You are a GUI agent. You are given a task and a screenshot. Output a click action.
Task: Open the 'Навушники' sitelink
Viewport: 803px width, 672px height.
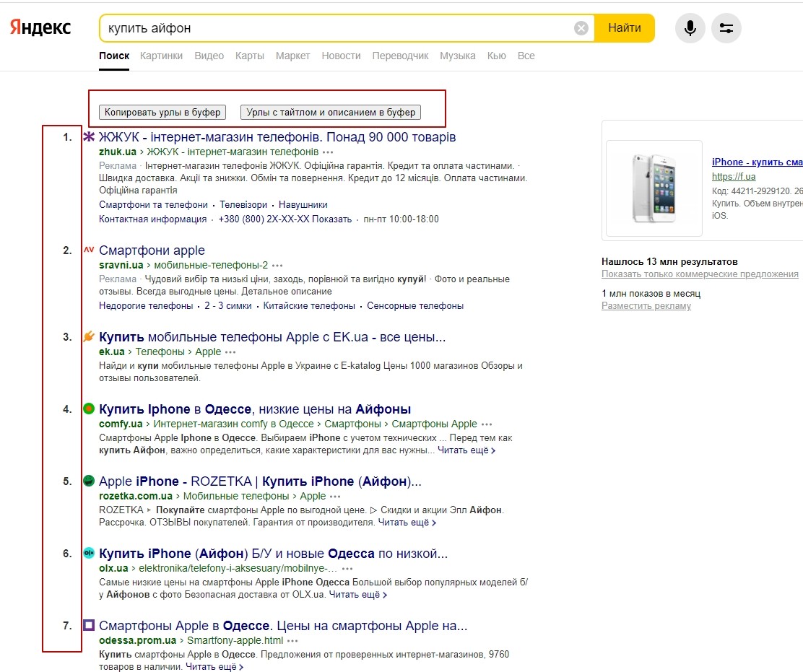[x=303, y=205]
